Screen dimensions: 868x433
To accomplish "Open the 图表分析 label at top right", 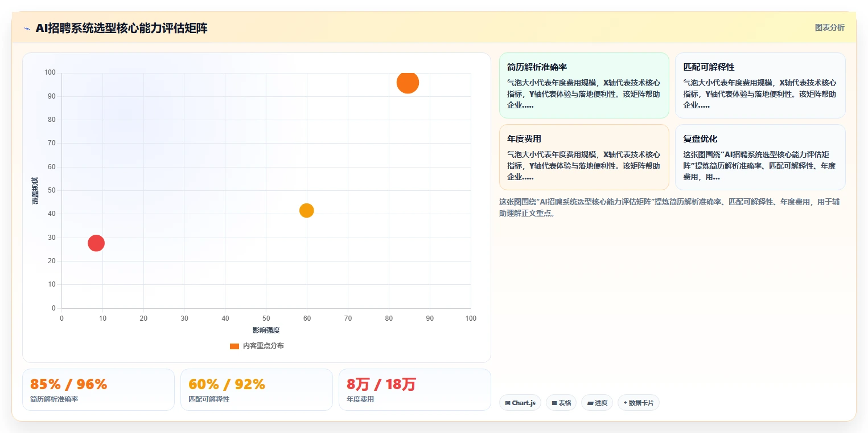I will 830,27.
